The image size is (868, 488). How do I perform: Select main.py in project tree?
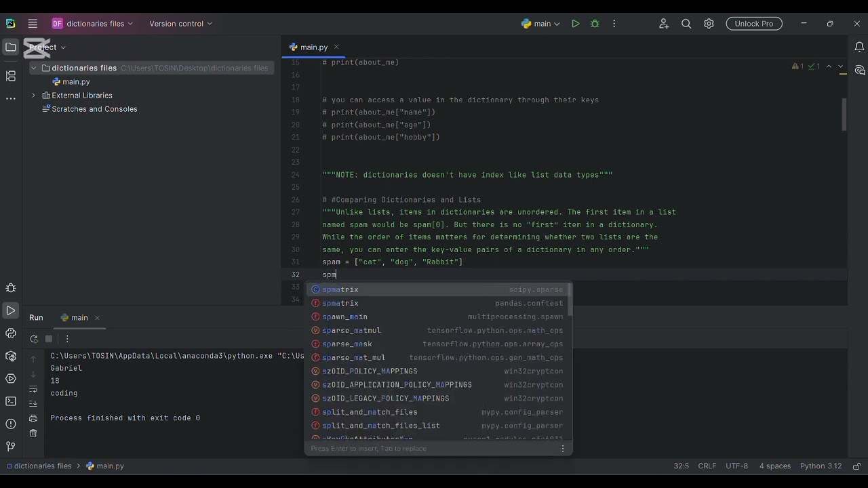point(71,82)
